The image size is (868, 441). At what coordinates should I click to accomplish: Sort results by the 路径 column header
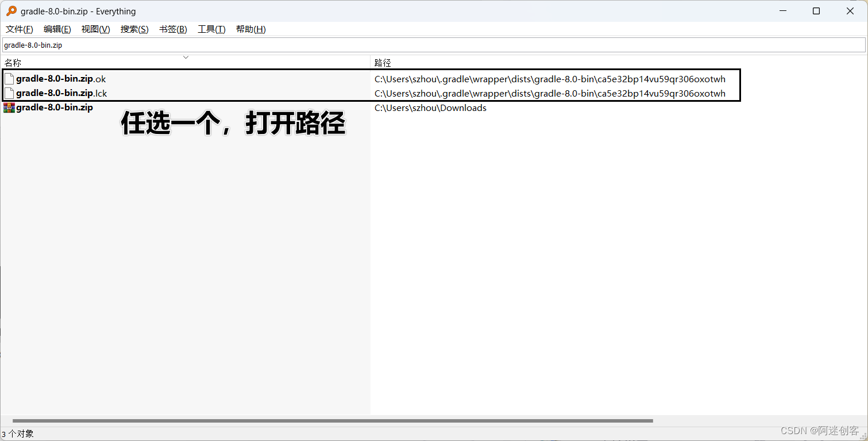383,63
